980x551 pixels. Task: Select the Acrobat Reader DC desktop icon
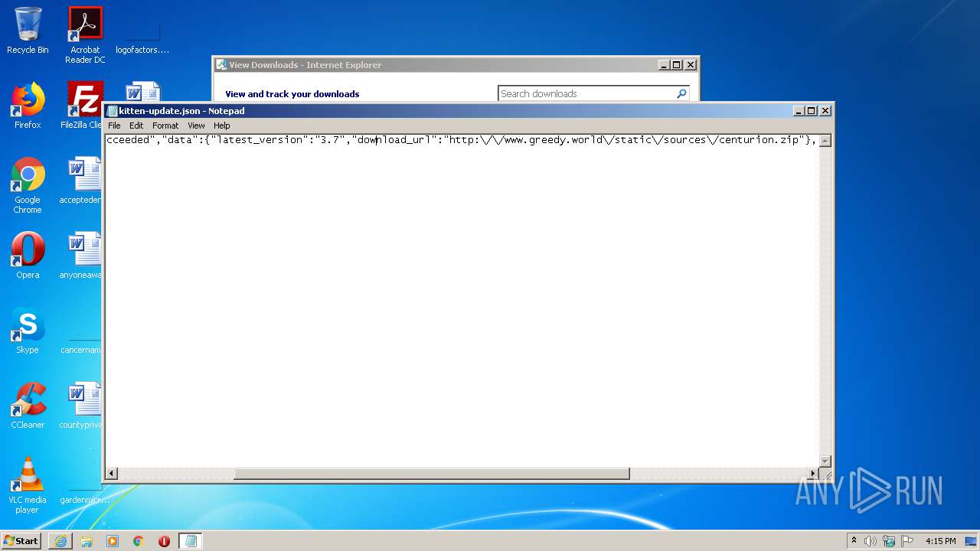[85, 35]
